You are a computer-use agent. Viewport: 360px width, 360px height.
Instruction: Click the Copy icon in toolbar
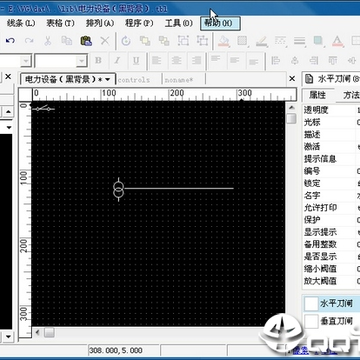tap(67, 41)
